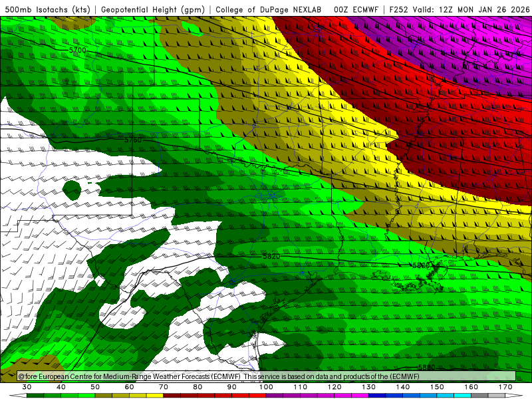Select the dark gray swatch starting at 160
Viewport: 532px width, 399px height.
click(479, 395)
